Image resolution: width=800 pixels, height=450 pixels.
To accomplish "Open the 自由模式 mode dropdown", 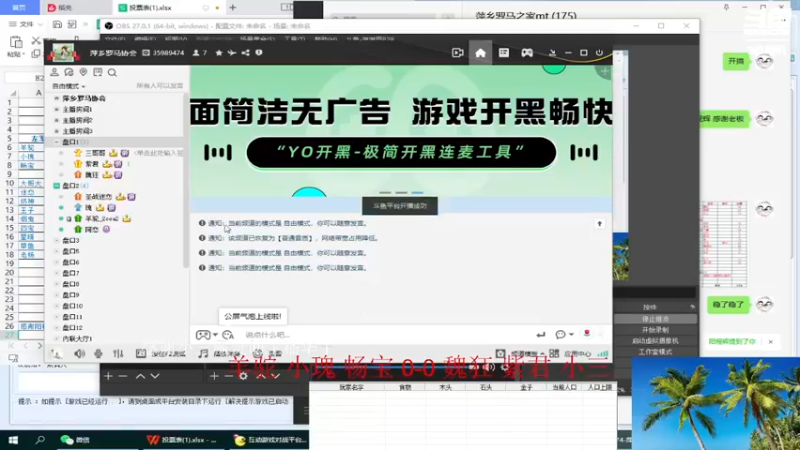I will (x=68, y=86).
